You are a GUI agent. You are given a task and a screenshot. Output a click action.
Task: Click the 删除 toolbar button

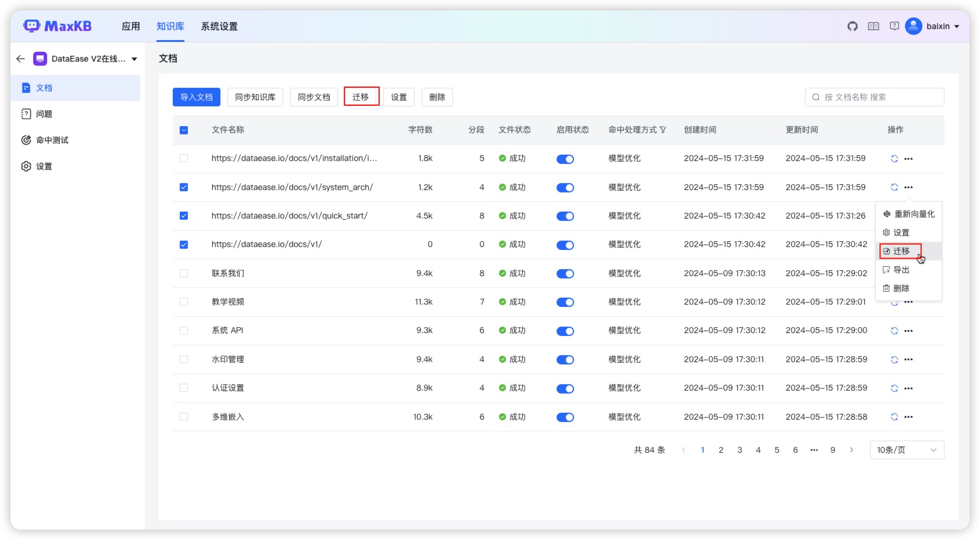pyautogui.click(x=437, y=97)
